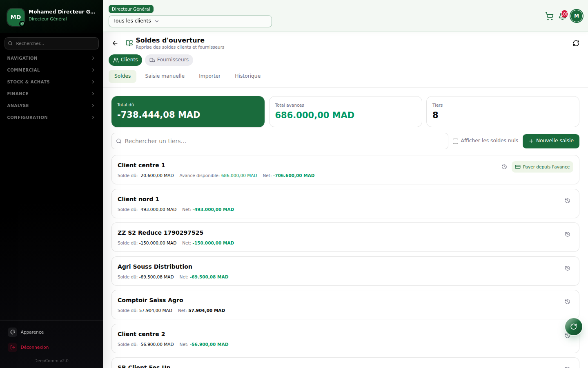Viewport: 588px width, 368px height.
Task: Expand the ANALYSE sidebar section
Action: click(51, 105)
